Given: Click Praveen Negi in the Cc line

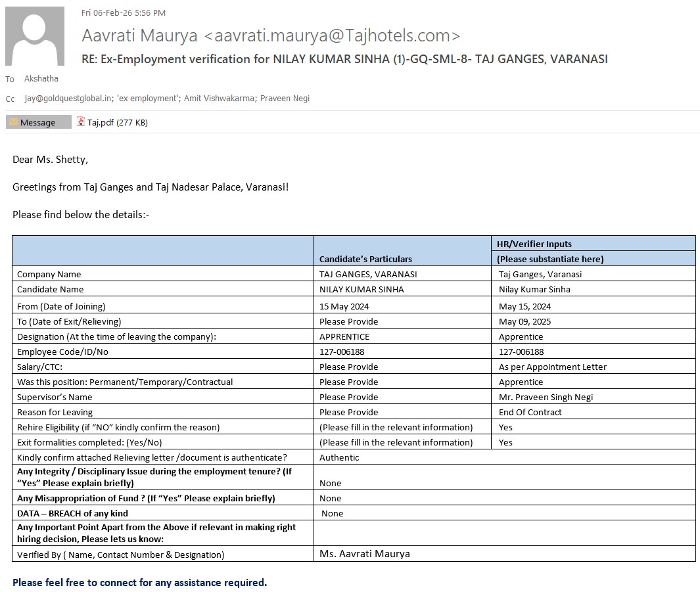Looking at the screenshot, I should click(285, 99).
